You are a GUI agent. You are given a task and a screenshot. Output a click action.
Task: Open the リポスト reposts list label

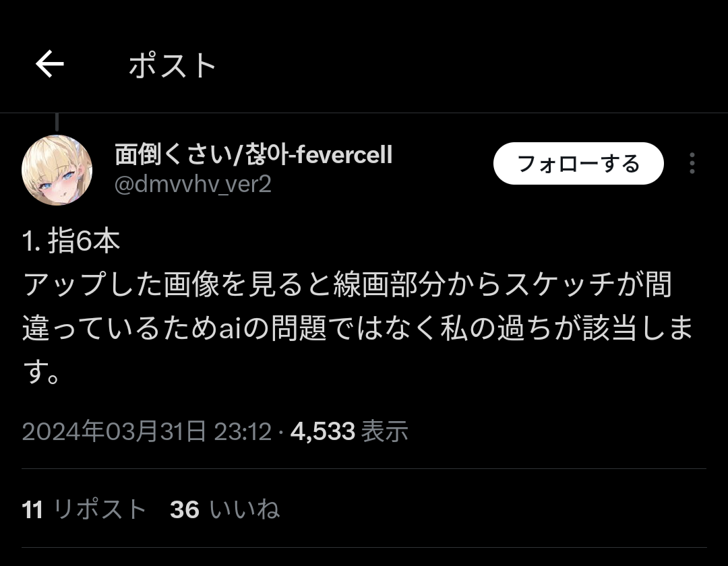(x=99, y=509)
